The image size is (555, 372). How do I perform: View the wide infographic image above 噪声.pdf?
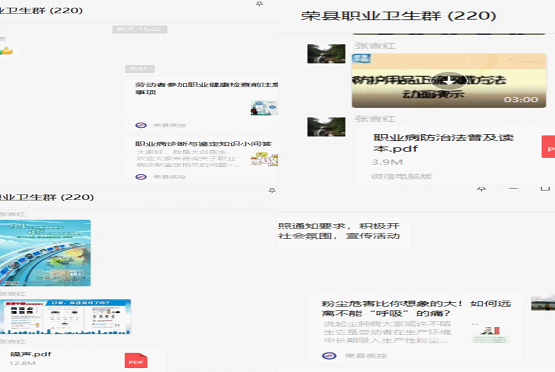[65, 317]
